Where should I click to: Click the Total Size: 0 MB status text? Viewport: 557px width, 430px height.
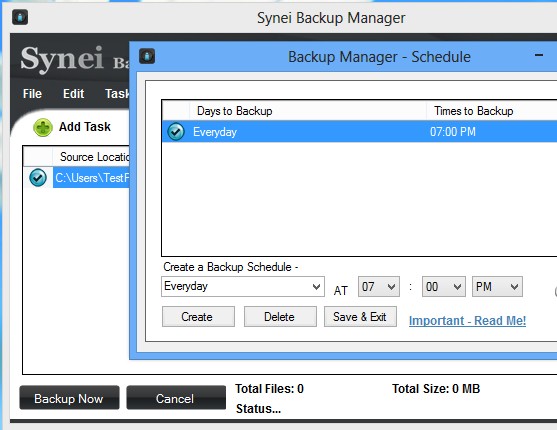point(436,389)
